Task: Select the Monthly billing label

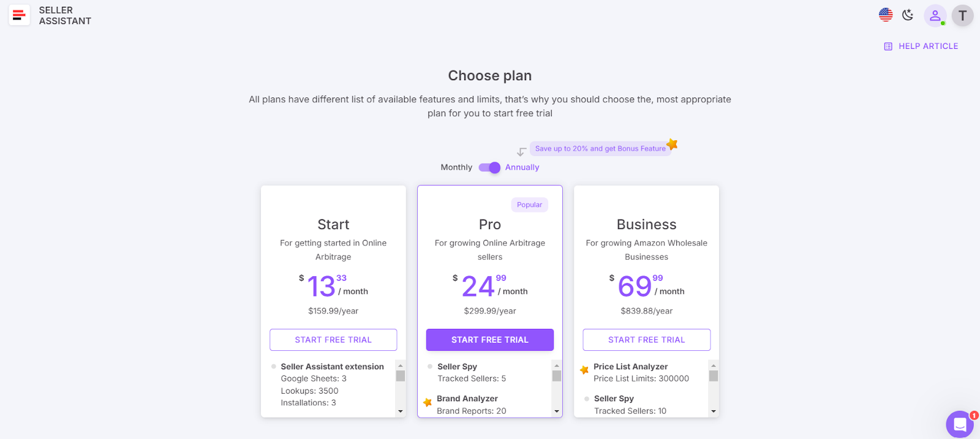Action: (x=456, y=167)
